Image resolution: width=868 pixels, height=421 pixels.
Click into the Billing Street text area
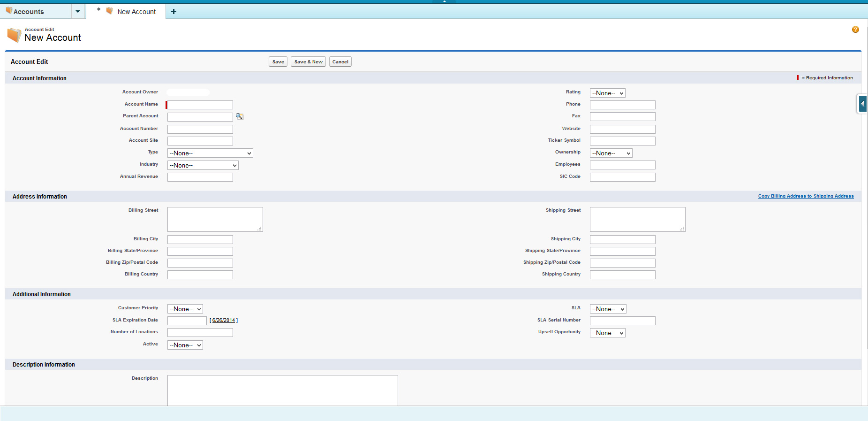click(x=215, y=219)
